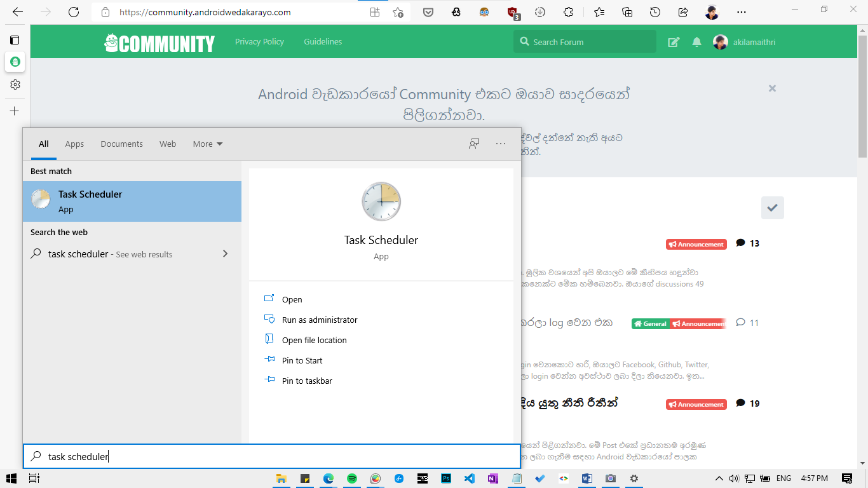Open discussion with 19 replies
The image size is (868, 488).
748,403
